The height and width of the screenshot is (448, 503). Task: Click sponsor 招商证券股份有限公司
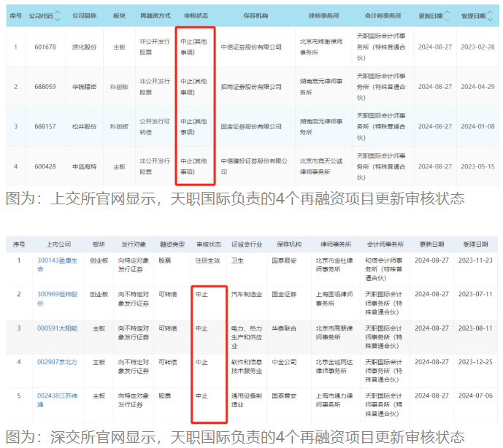click(x=251, y=87)
